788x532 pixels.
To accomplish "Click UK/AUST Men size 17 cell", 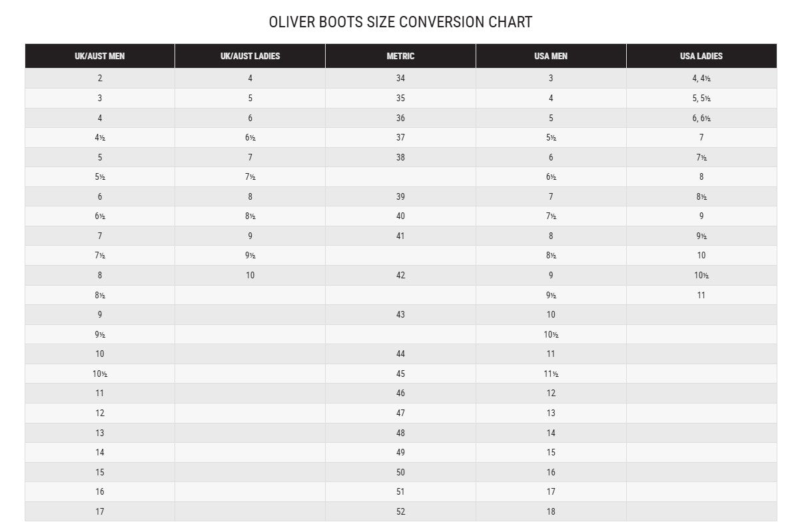I will (x=100, y=511).
